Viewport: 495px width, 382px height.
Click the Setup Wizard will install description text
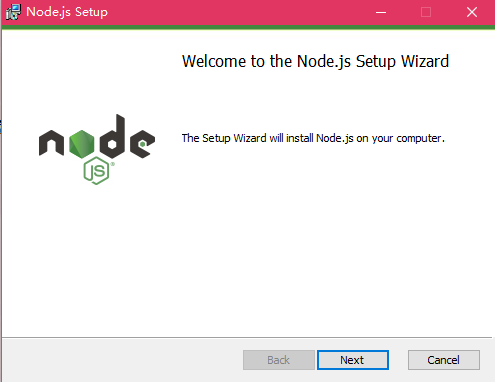(313, 138)
